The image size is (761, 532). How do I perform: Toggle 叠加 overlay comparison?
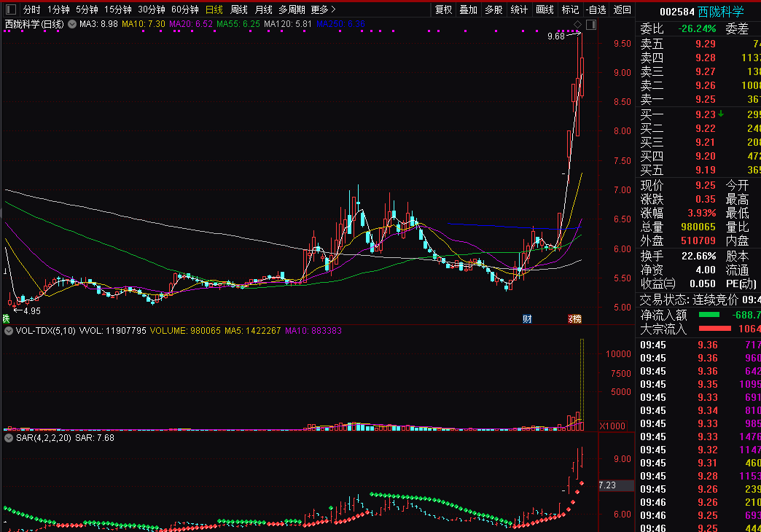pyautogui.click(x=468, y=9)
